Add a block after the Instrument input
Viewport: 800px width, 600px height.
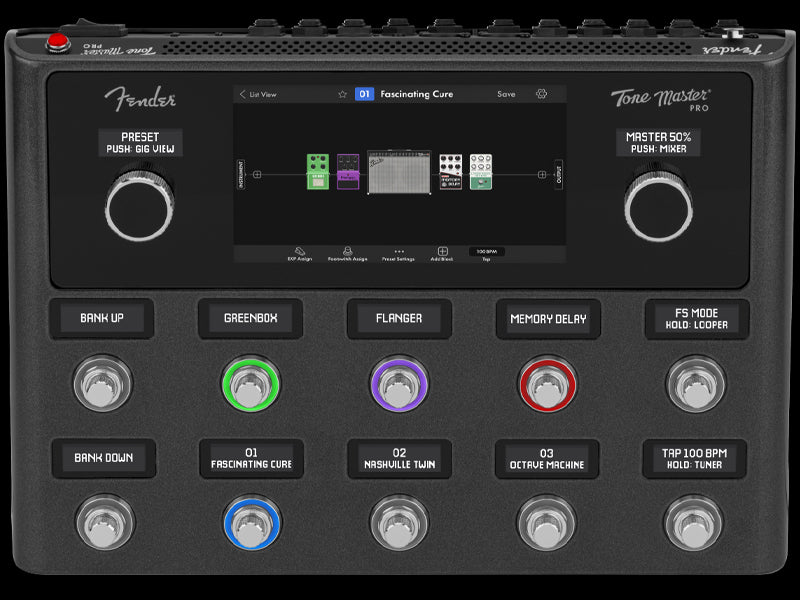tap(257, 173)
